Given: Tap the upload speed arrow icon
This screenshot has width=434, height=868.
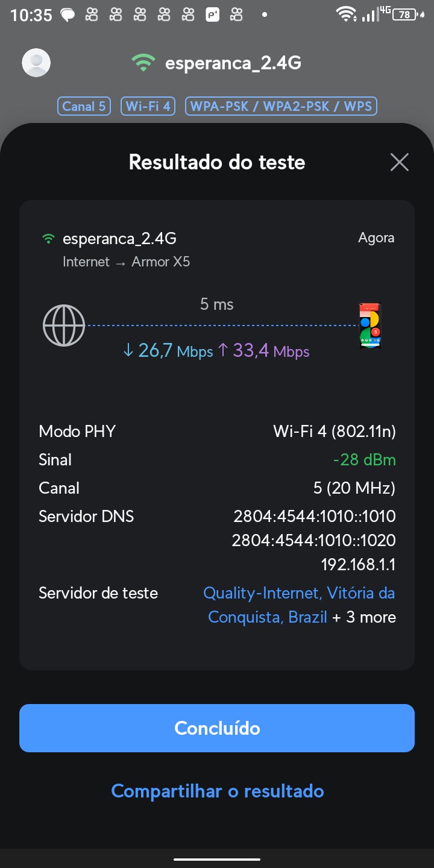Looking at the screenshot, I should pyautogui.click(x=222, y=350).
